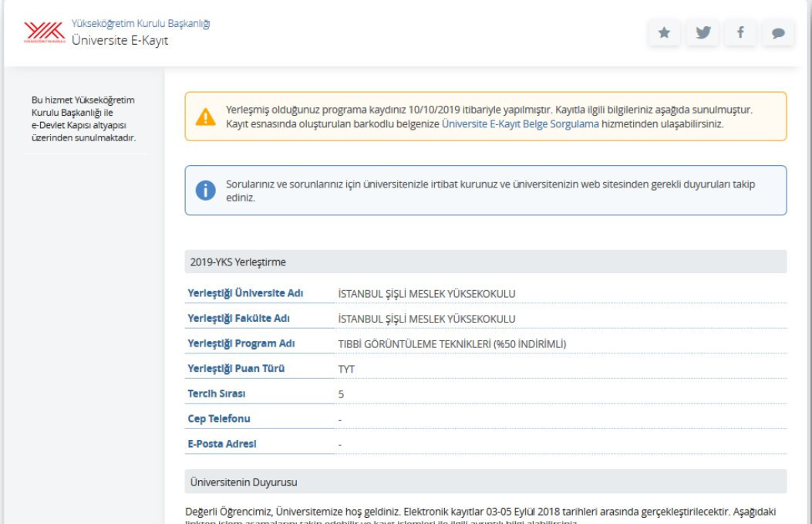Click the E-Posta Adresi label
Viewport: 812px width, 524px height.
pos(221,444)
